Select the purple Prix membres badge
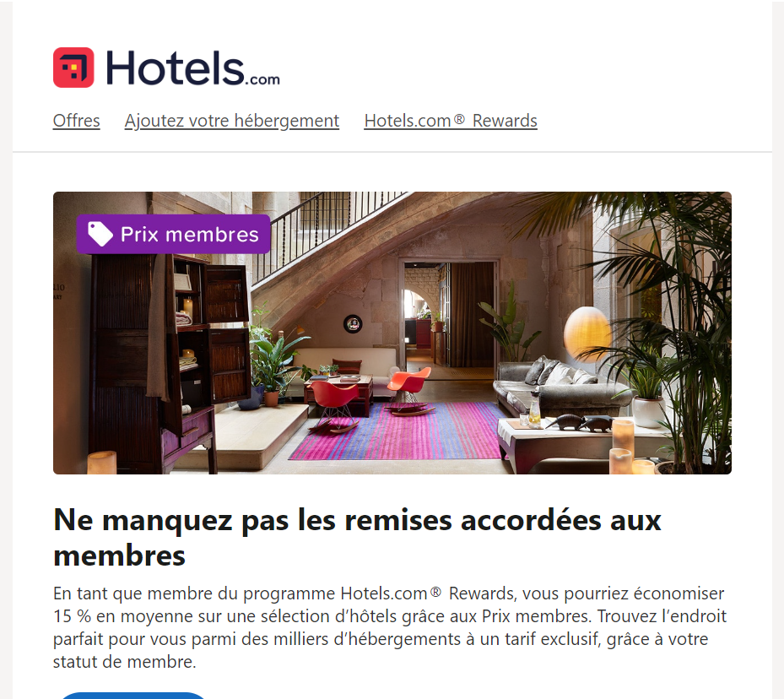 [174, 234]
